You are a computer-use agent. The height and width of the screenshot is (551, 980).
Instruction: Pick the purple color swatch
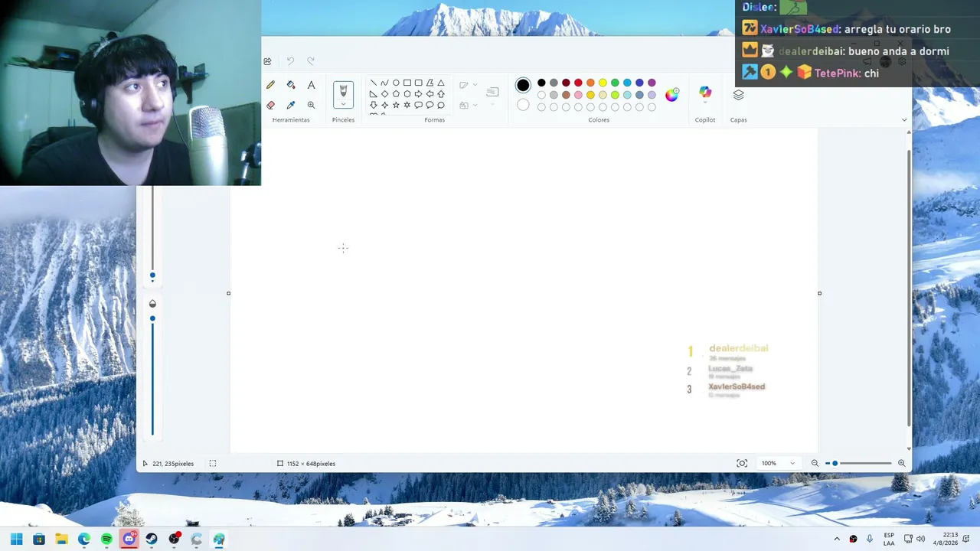(652, 83)
